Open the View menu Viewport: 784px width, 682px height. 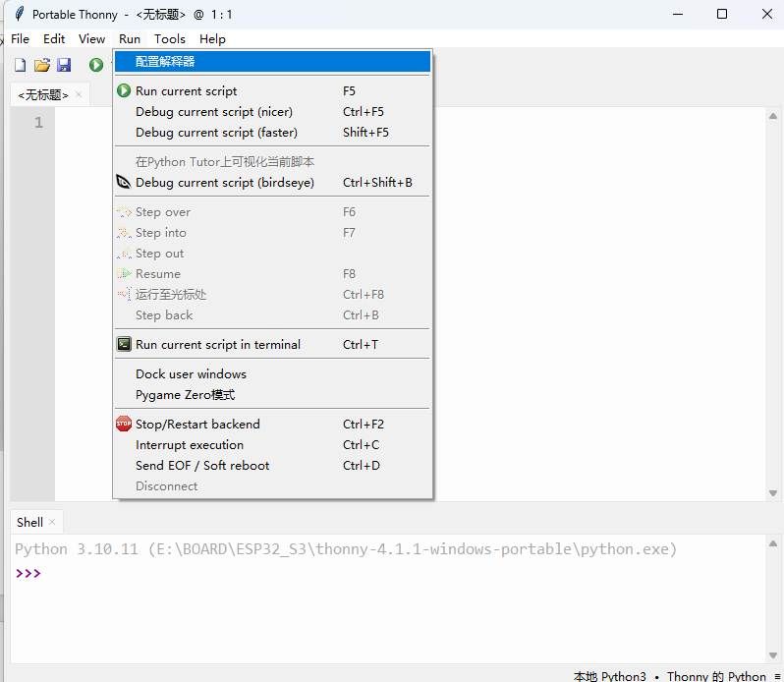coord(92,39)
